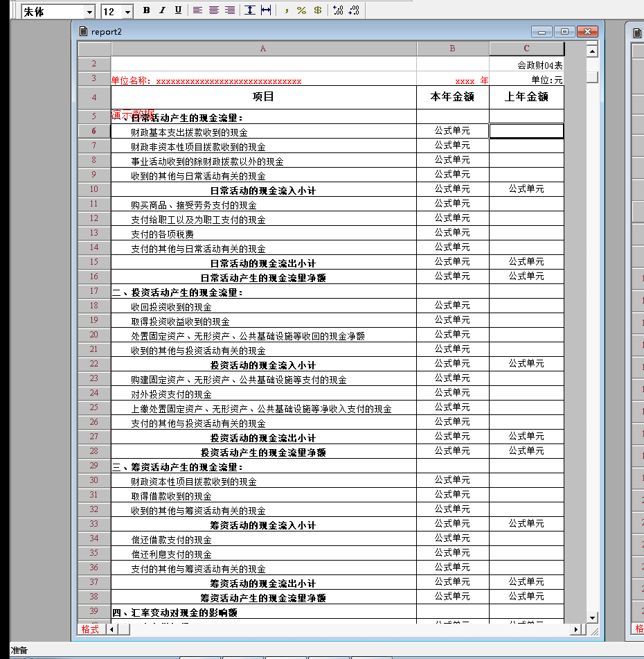This screenshot has height=659, width=644.
Task: Click '支付的各项税费' cell
Action: pyautogui.click(x=263, y=234)
